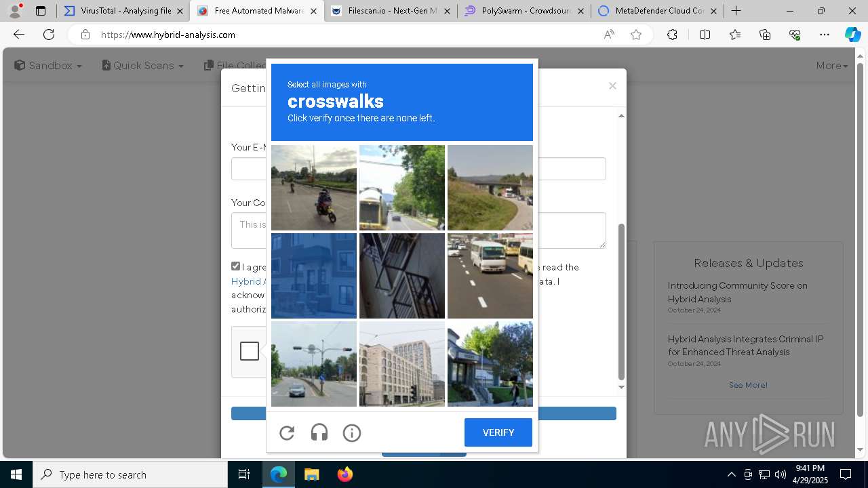Click the taskbar search box
The height and width of the screenshot is (488, 868).
tap(130, 474)
